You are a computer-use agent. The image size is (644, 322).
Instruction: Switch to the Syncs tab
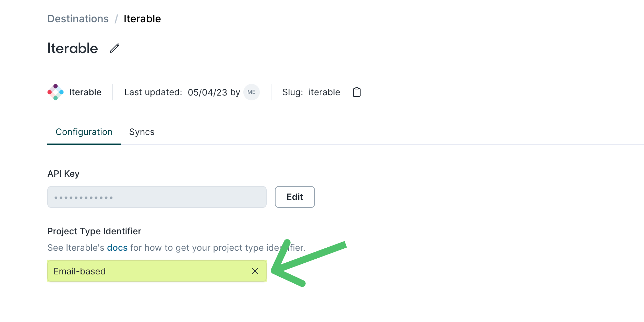(142, 132)
